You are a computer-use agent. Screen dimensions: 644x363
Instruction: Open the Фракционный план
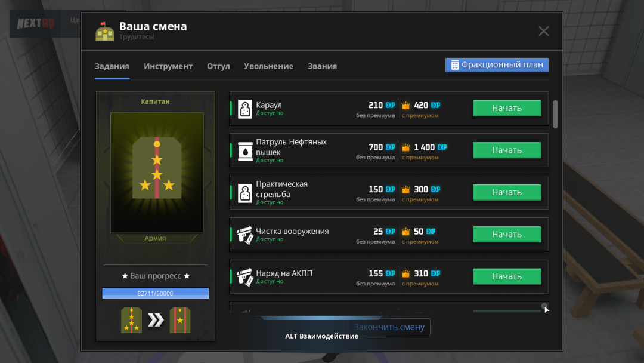(497, 65)
